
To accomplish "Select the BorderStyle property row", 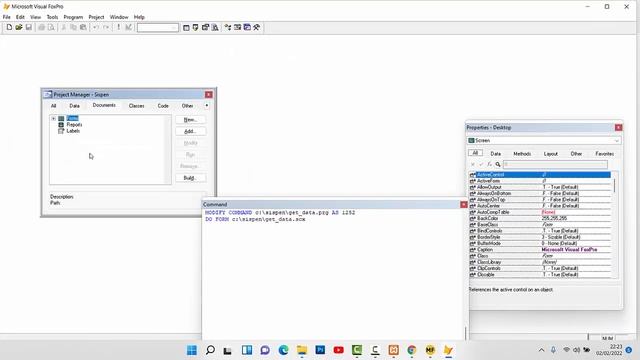I will (540, 237).
